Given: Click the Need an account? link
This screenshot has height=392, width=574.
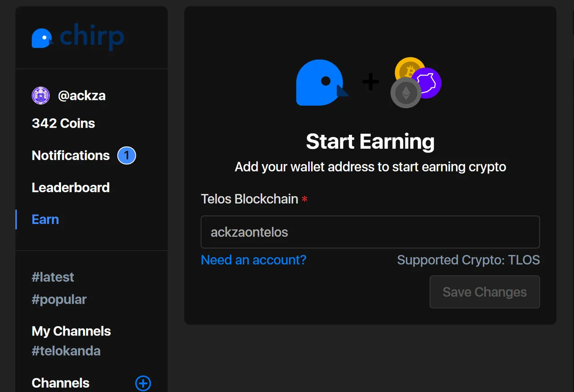Looking at the screenshot, I should (x=253, y=260).
